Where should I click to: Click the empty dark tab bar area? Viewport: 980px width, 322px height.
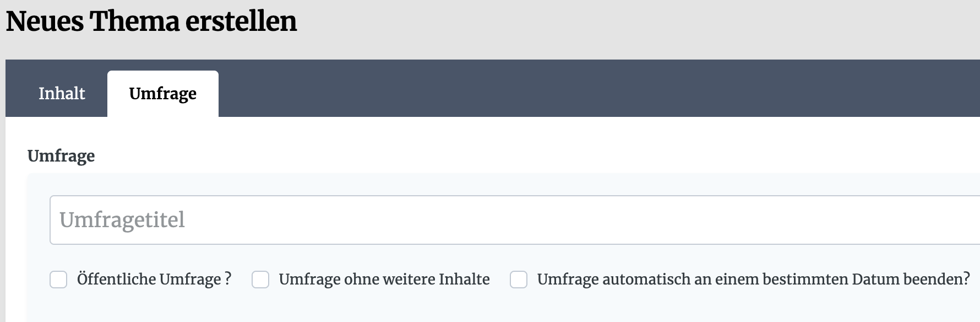click(599, 88)
